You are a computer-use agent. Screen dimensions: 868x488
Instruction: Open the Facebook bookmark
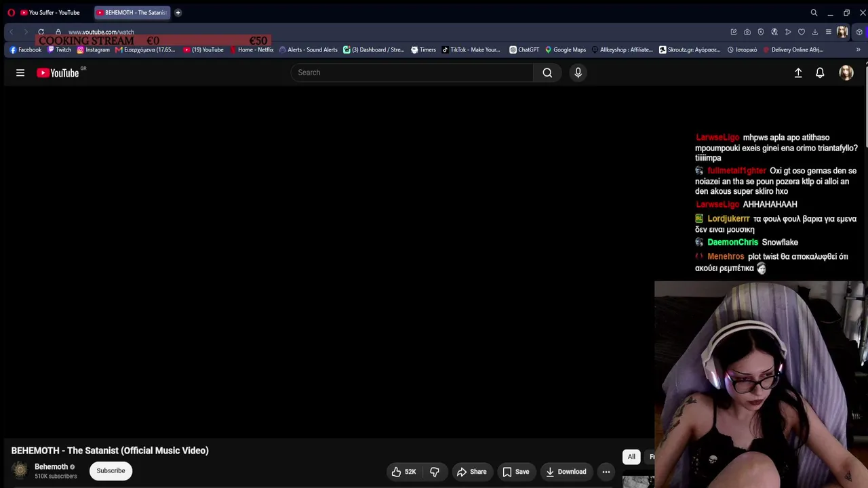pyautogui.click(x=26, y=49)
